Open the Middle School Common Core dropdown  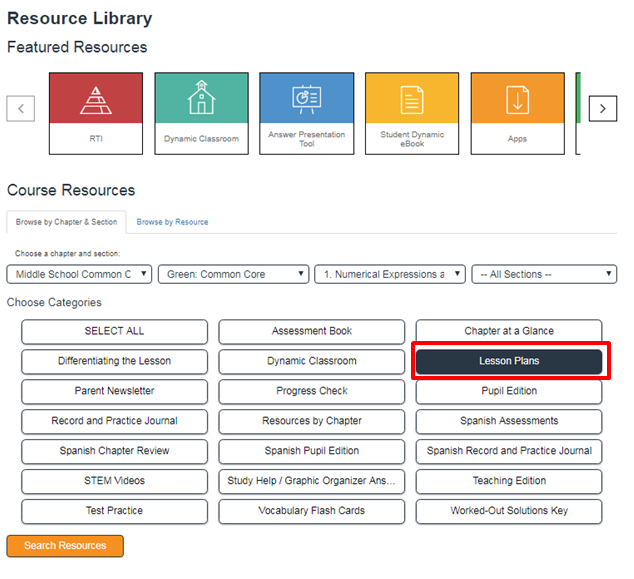pos(79,274)
